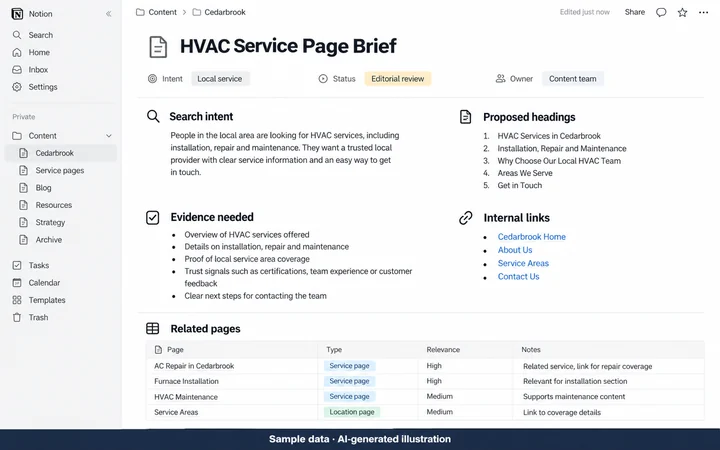
Task: Click the Edited just now timestamp
Action: [585, 12]
